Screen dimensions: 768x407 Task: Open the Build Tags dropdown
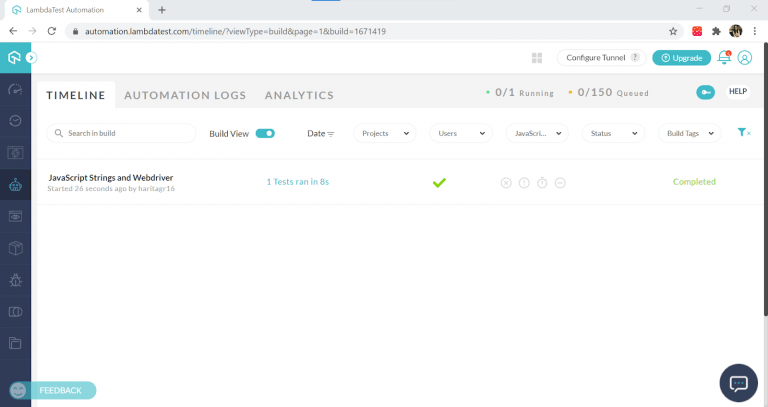(690, 133)
